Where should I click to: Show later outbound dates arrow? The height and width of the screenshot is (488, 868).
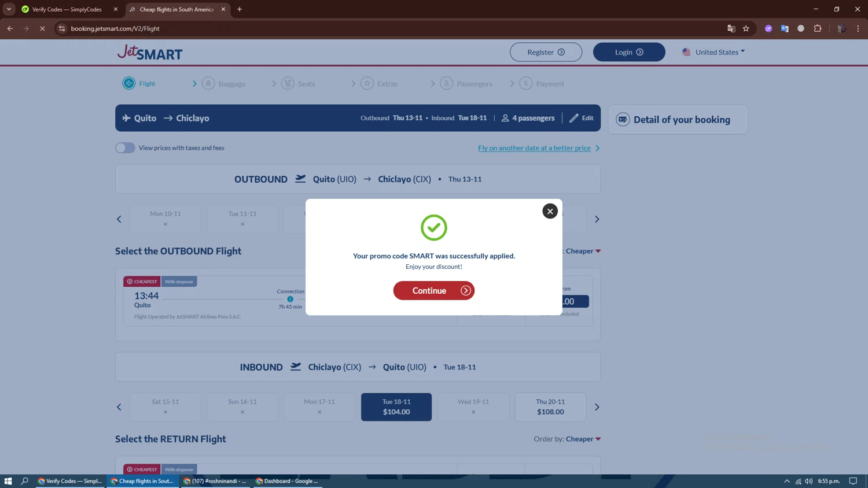(x=597, y=219)
